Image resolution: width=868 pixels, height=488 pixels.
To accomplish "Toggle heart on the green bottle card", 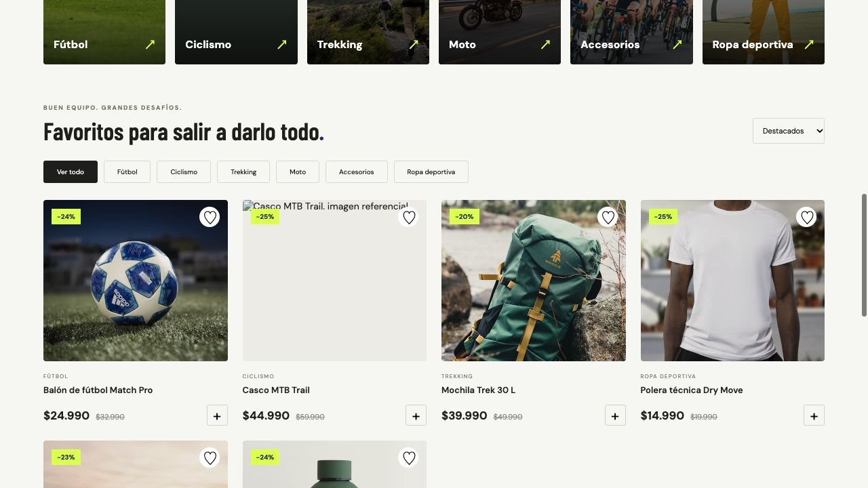I will tap(409, 457).
